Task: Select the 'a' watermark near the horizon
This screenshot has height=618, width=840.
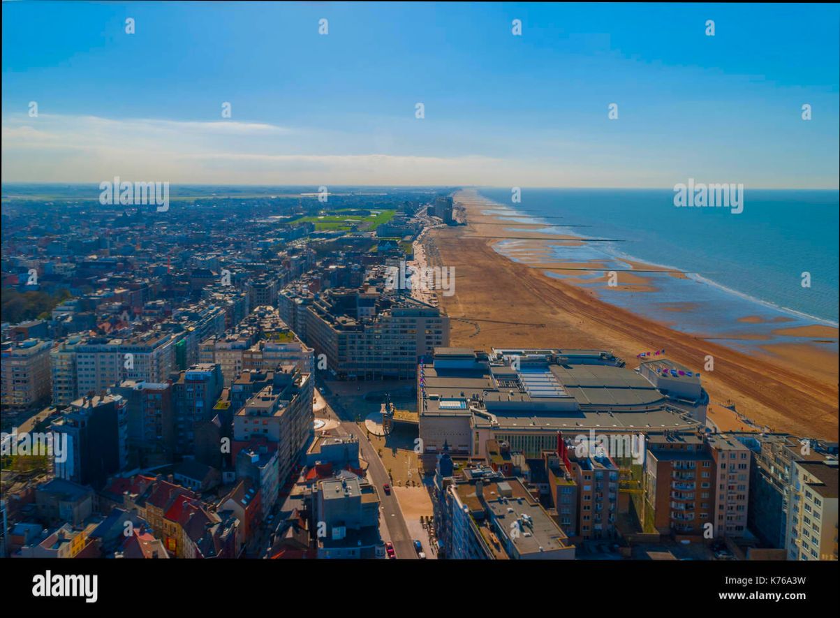Action: point(516,194)
